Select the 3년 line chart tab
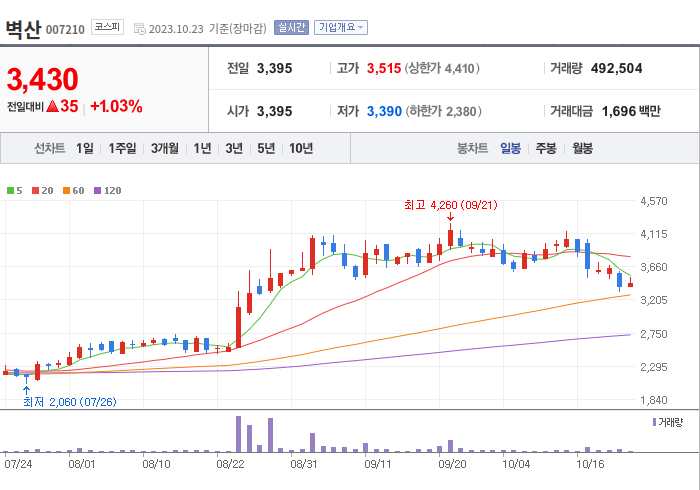 [x=234, y=148]
